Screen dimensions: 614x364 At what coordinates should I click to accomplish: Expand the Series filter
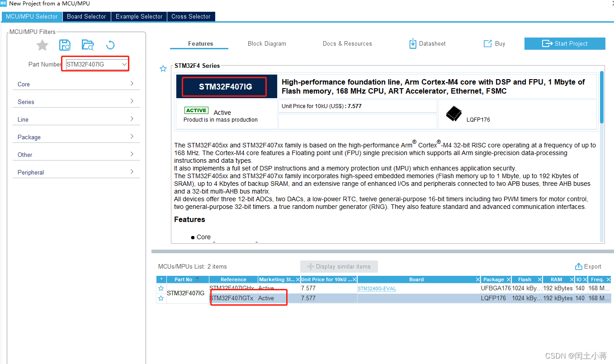pyautogui.click(x=76, y=102)
